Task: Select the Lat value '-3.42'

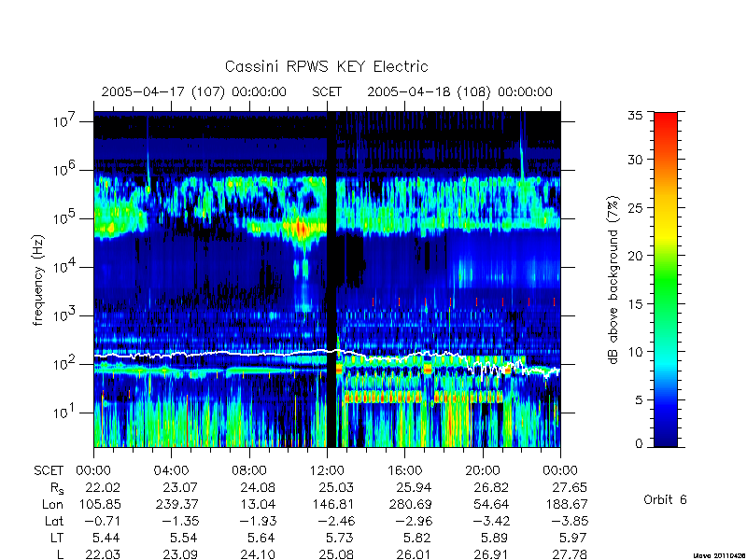Action: [x=492, y=521]
